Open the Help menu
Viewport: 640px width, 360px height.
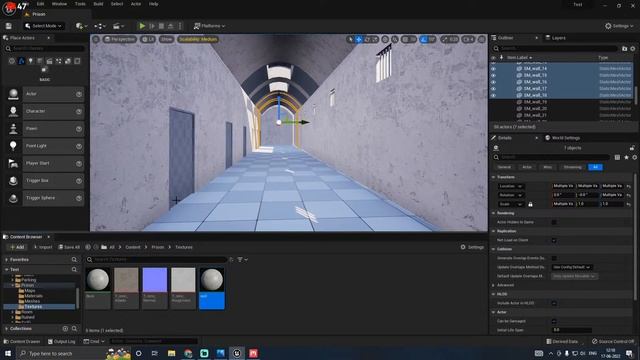[x=153, y=4]
